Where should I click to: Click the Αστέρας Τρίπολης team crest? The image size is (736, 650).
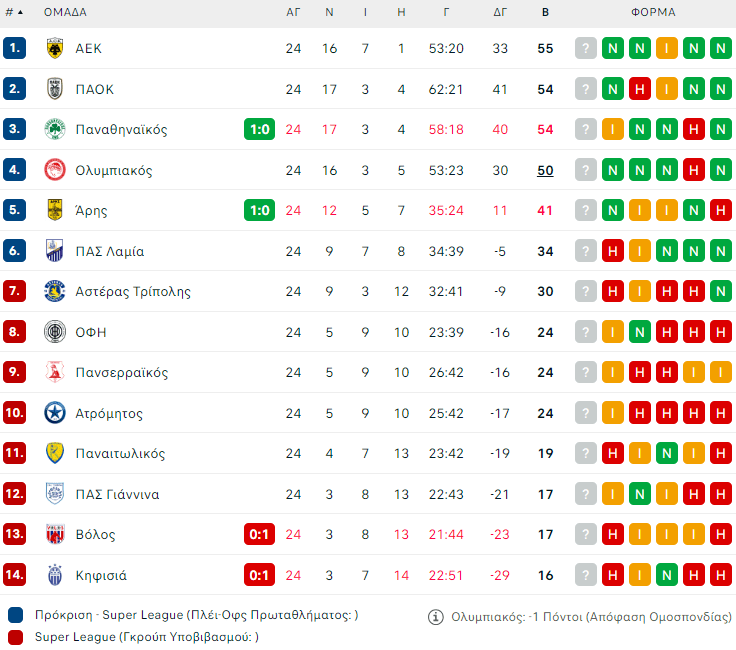[x=55, y=292]
